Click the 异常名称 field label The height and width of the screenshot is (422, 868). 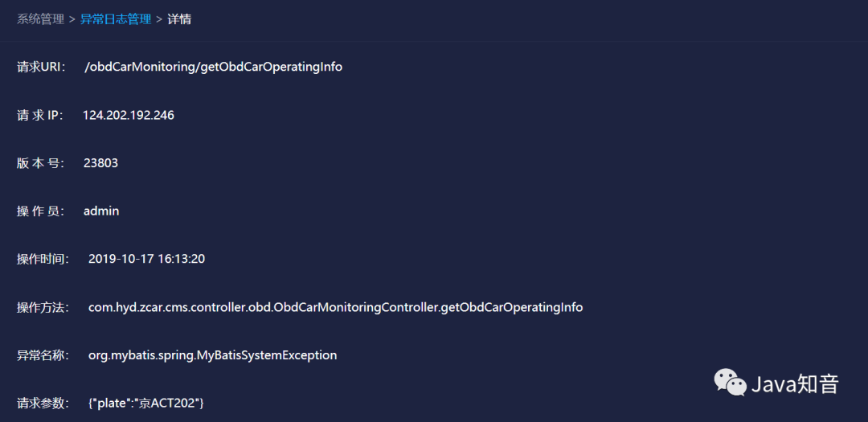coord(43,355)
